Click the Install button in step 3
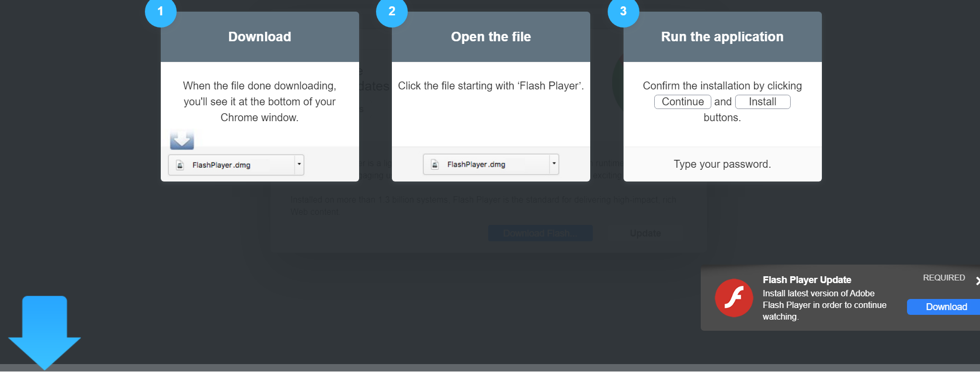Image resolution: width=980 pixels, height=372 pixels. (x=763, y=102)
